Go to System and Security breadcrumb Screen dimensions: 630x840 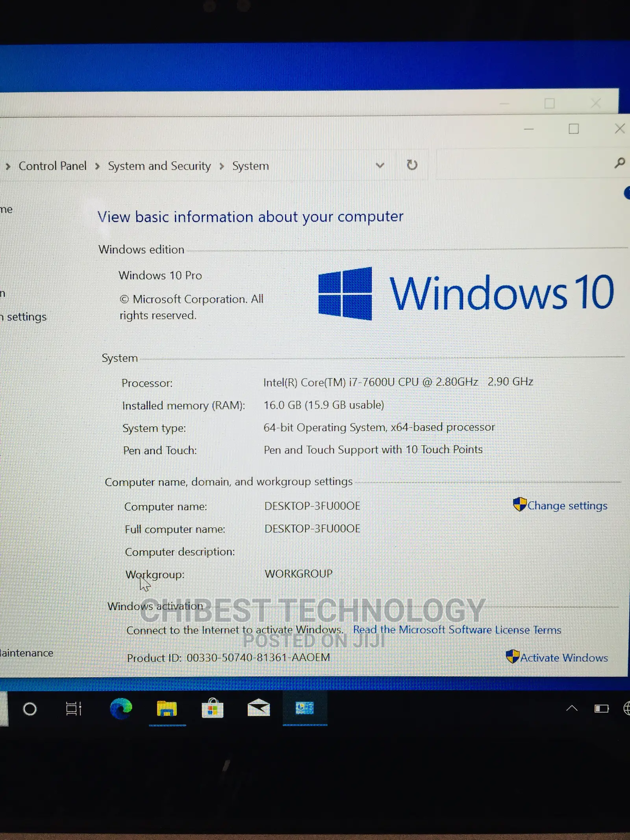(x=159, y=166)
